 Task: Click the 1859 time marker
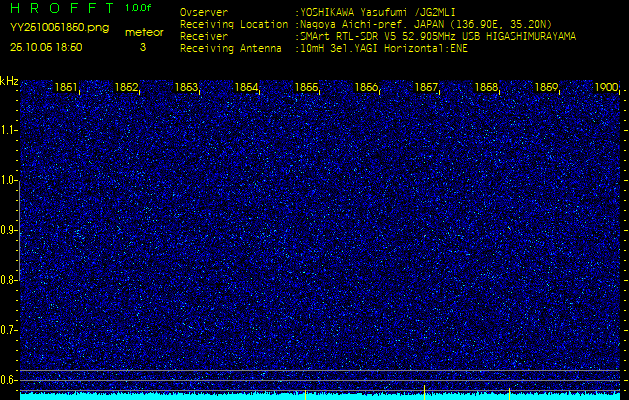click(547, 88)
